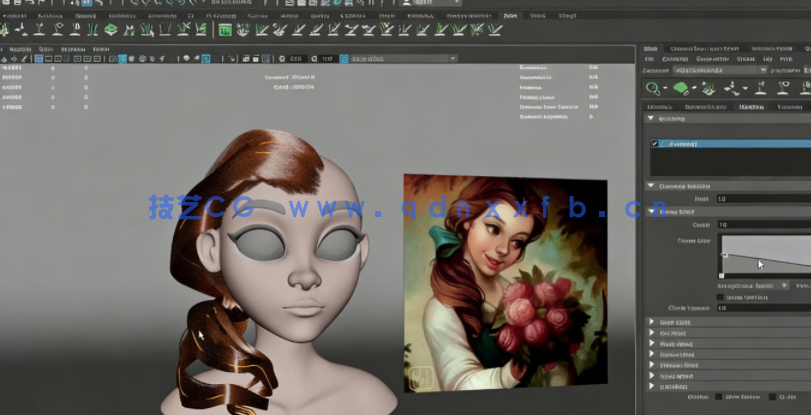
Task: Open the interpolation dropdown under the ramp graph
Action: (x=754, y=285)
